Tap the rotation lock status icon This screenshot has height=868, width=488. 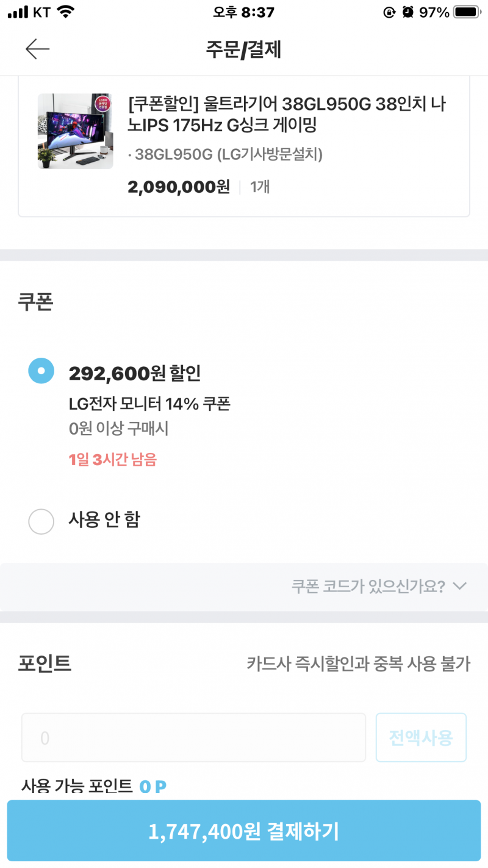click(389, 12)
